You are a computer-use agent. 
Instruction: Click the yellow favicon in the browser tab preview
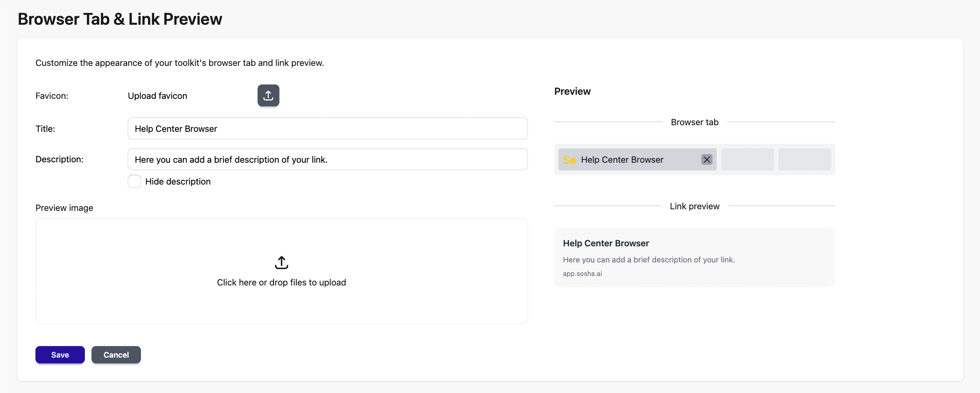[569, 160]
